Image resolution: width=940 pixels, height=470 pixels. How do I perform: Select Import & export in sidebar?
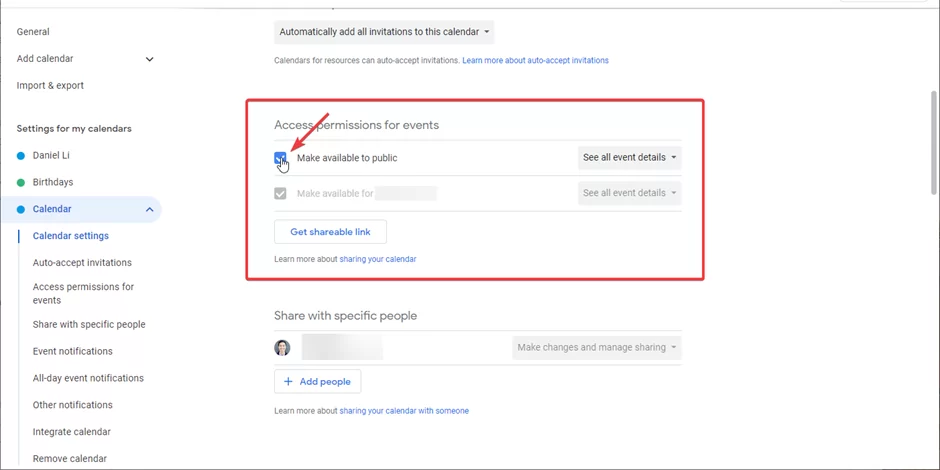50,86
